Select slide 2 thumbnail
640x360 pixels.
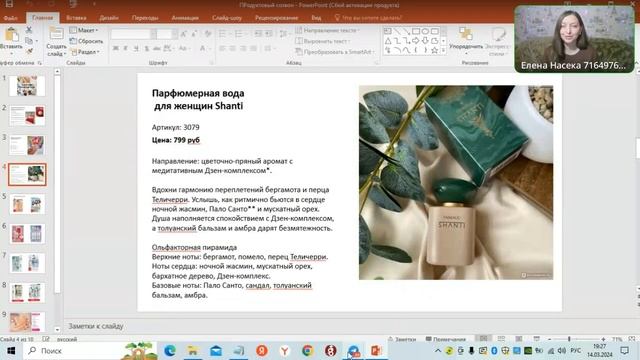pyautogui.click(x=27, y=116)
